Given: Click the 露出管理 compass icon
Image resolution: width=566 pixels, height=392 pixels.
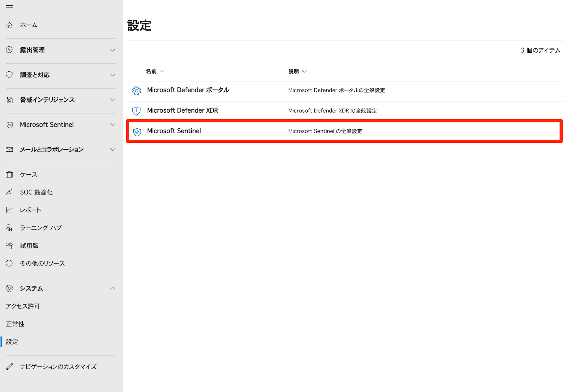Looking at the screenshot, I should click(x=9, y=50).
